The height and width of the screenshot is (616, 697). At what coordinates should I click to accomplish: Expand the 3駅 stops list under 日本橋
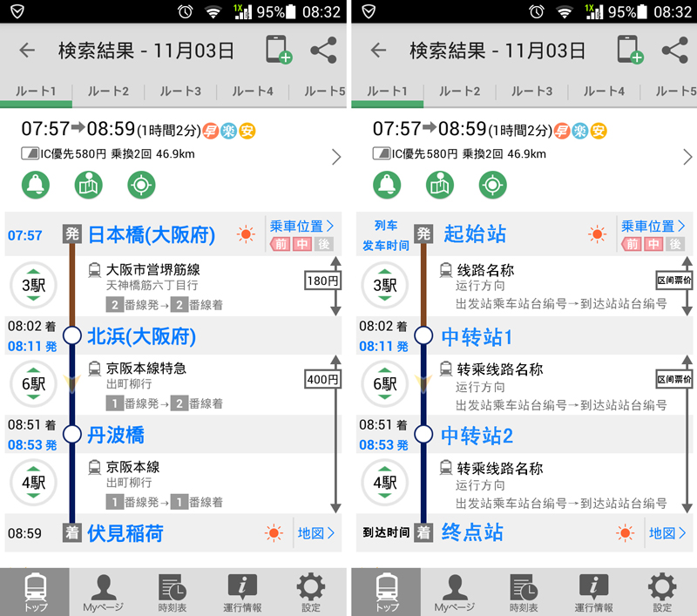point(33,286)
